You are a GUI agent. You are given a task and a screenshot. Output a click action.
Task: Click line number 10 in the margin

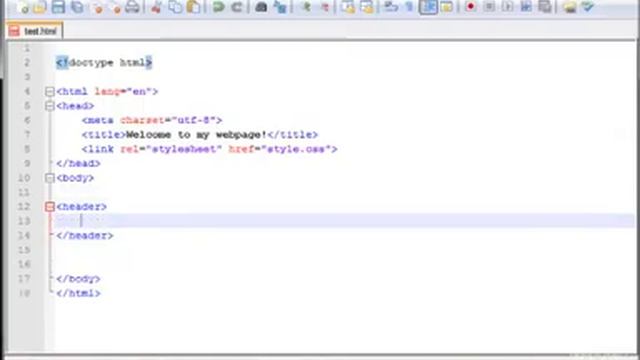coord(24,178)
